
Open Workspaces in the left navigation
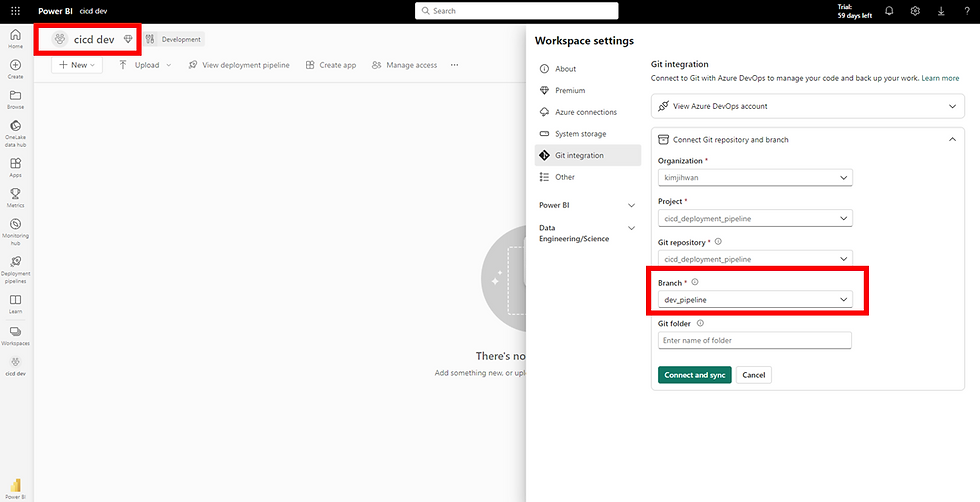click(x=16, y=336)
